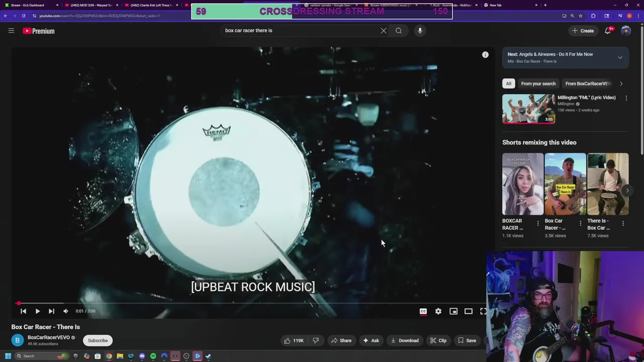
Task: Open Millington FML lyric video thumbnail
Action: [528, 108]
